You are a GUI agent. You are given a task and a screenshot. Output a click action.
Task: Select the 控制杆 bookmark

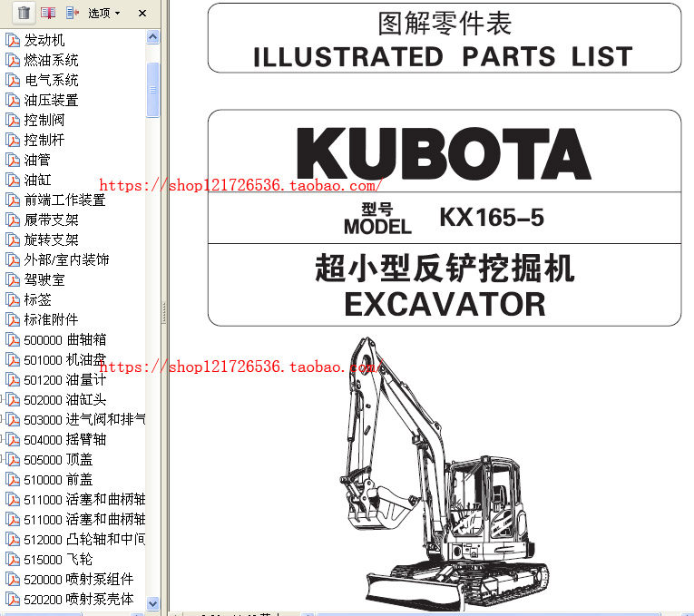pos(44,140)
